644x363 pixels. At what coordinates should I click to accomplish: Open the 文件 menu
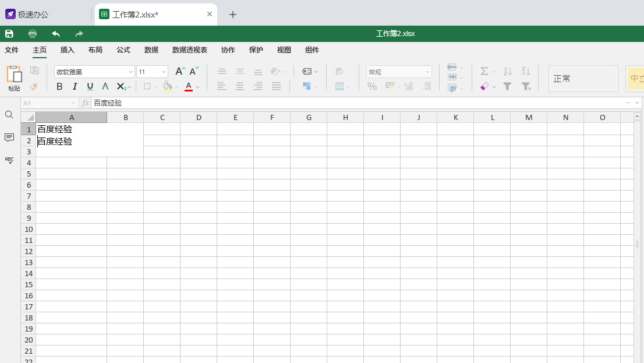[12, 50]
